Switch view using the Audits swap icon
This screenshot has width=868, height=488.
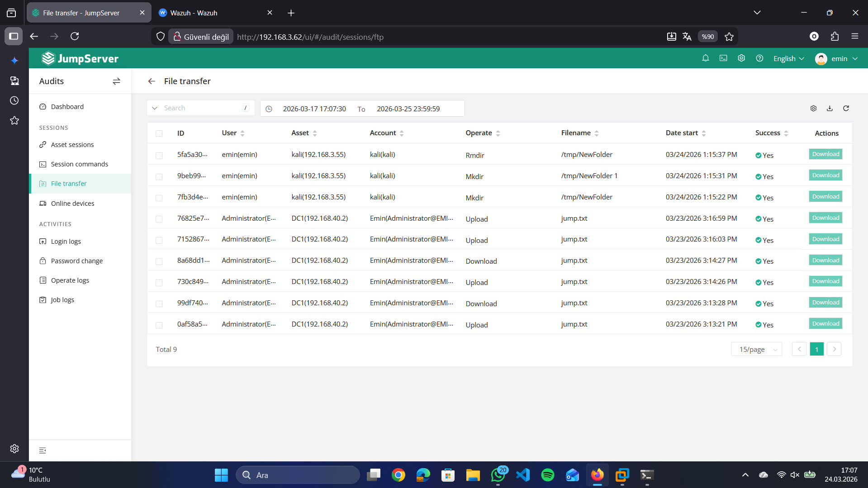pyautogui.click(x=116, y=81)
